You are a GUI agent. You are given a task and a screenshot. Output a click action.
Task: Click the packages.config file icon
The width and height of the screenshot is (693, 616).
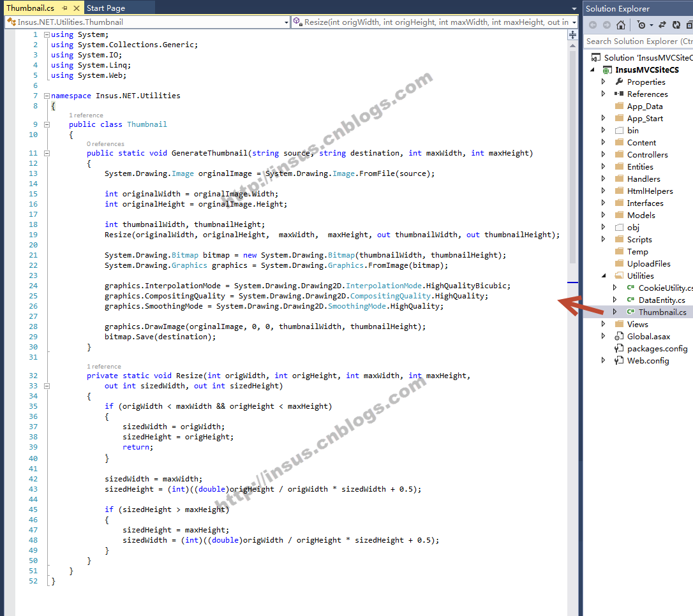[619, 348]
